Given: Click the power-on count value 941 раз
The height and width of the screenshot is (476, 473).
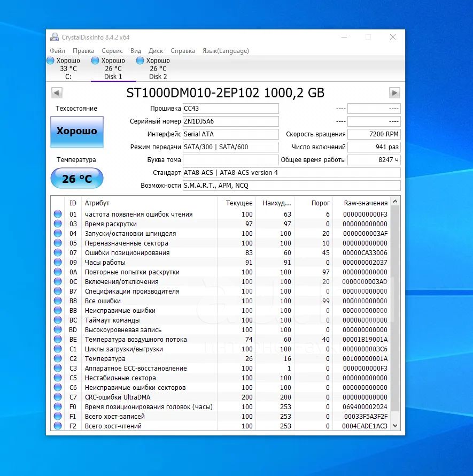Looking at the screenshot, I should click(x=374, y=147).
